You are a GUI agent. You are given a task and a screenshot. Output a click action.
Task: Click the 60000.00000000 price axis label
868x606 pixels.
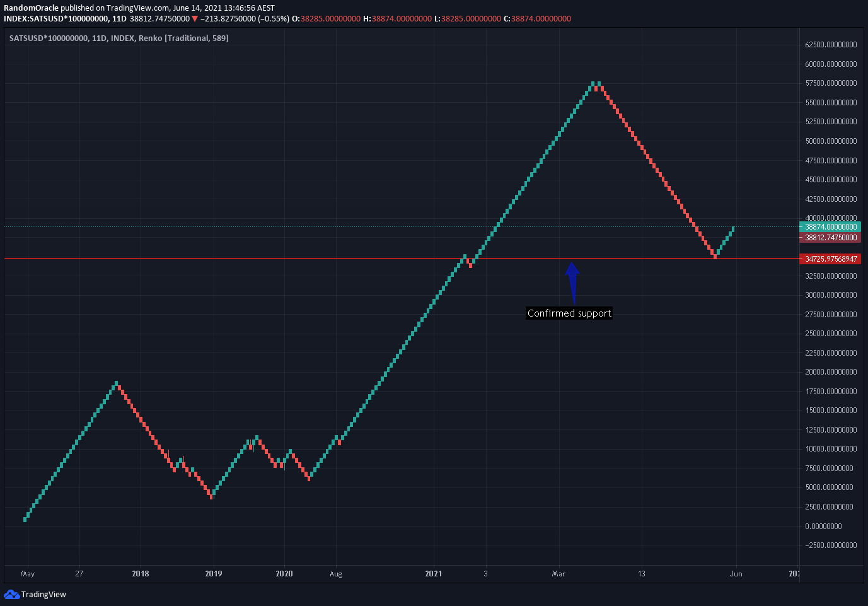pyautogui.click(x=831, y=64)
